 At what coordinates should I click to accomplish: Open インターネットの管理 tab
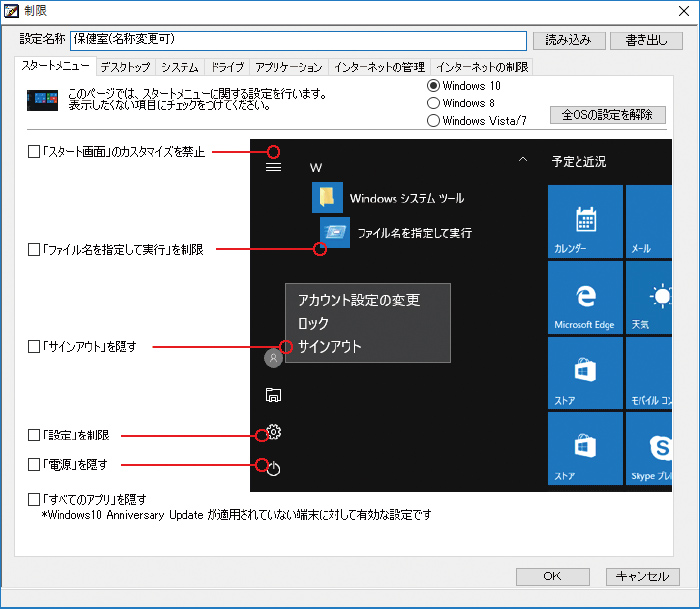coord(379,67)
